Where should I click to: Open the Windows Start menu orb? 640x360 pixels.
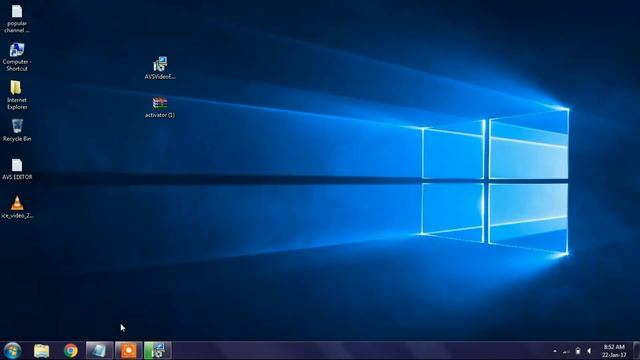pos(12,351)
